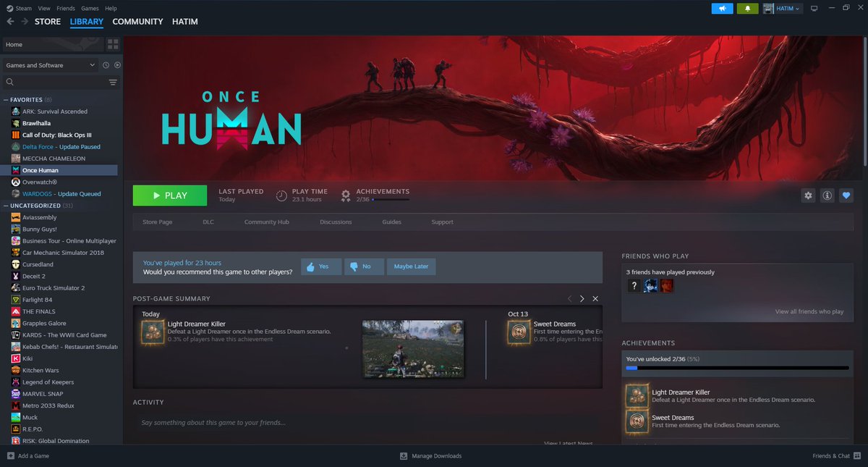Click the activity status text box

tap(367, 423)
